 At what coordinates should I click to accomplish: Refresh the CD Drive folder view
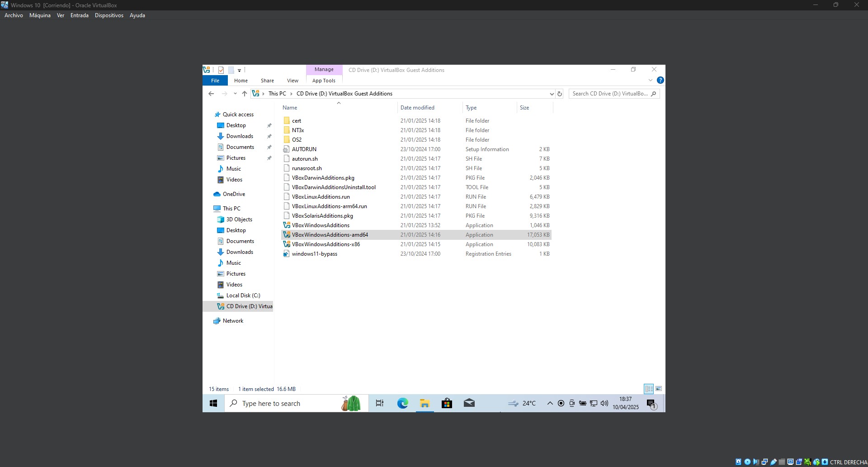tap(560, 94)
